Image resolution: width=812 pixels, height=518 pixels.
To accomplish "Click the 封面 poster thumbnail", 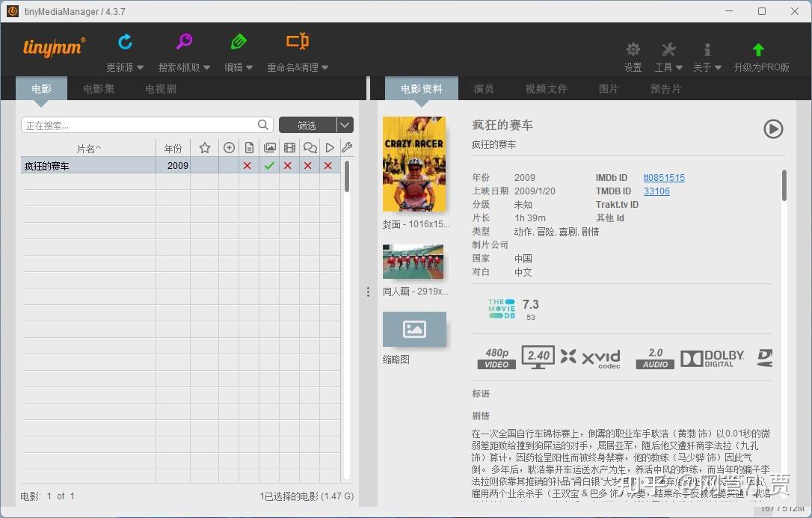I will point(414,163).
